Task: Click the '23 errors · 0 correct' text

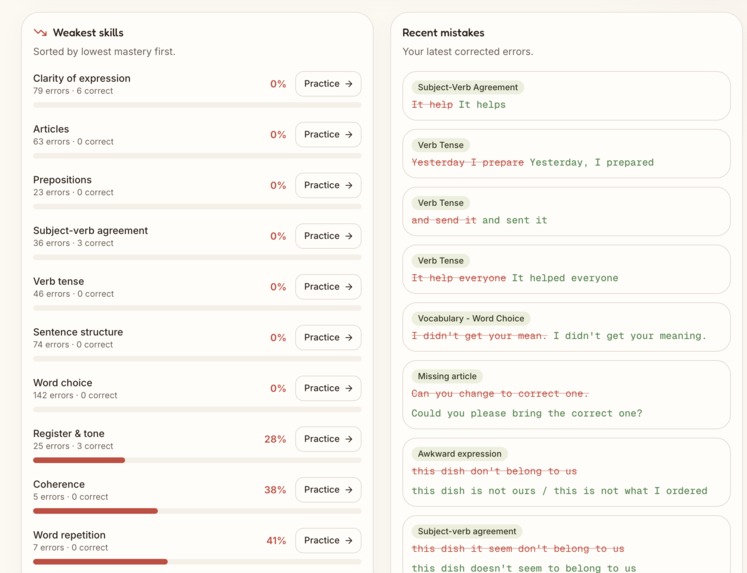Action: click(73, 192)
